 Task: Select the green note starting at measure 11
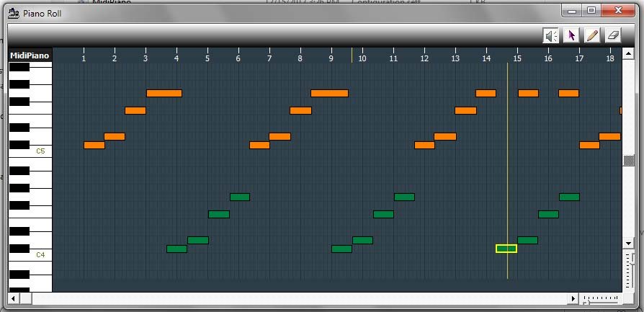pos(404,197)
